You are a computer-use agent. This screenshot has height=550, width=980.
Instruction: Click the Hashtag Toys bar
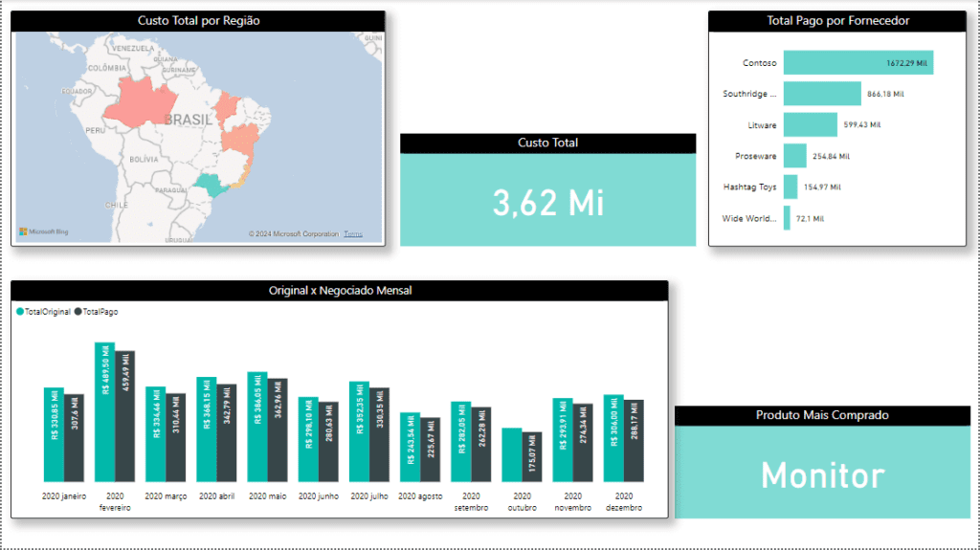791,187
